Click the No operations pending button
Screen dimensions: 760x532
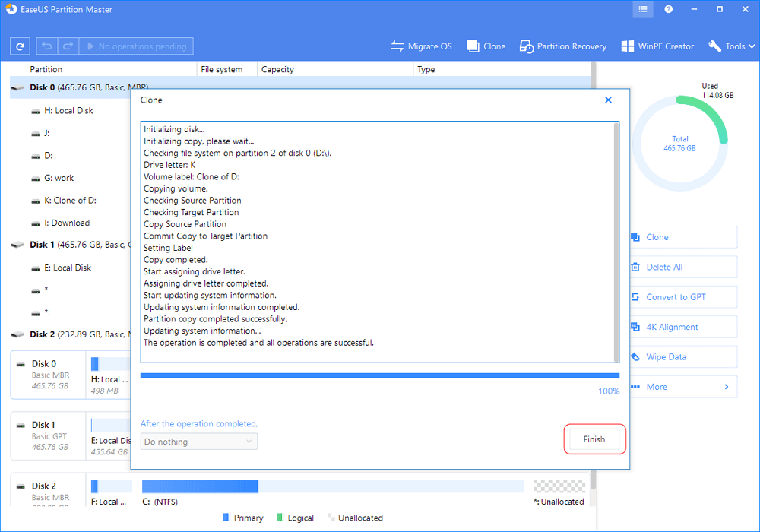click(136, 46)
